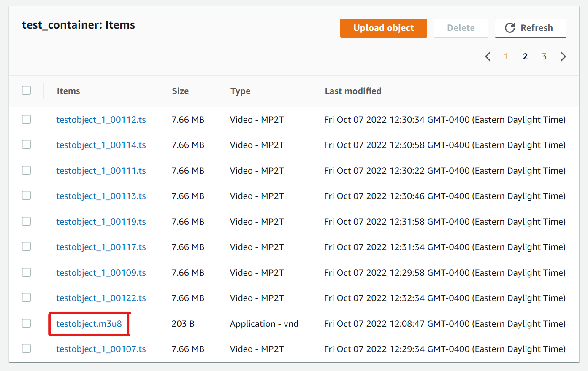Click the Upload object button
Screen dimensions: 588x371
(383, 28)
